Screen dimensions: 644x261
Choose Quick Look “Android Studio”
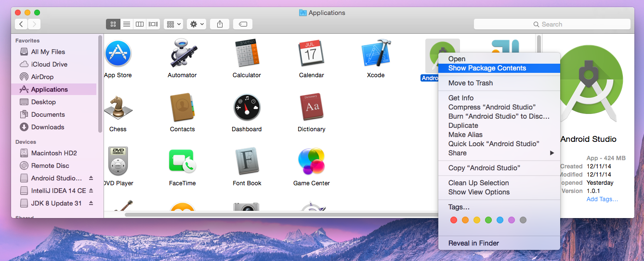point(499,144)
